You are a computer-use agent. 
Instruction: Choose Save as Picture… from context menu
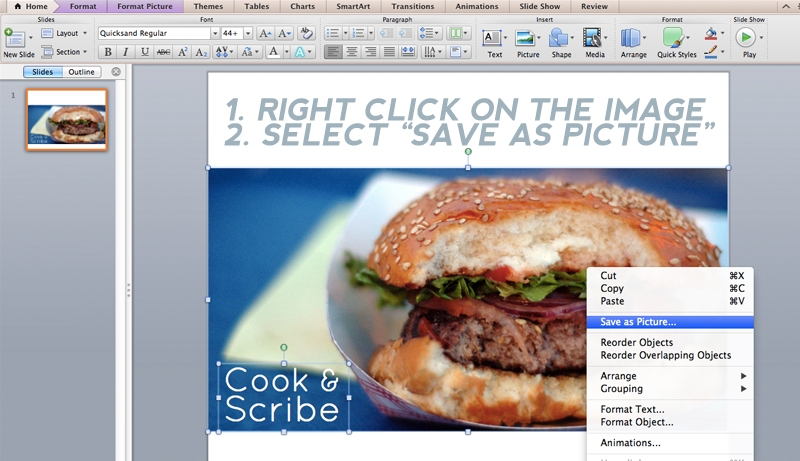670,322
